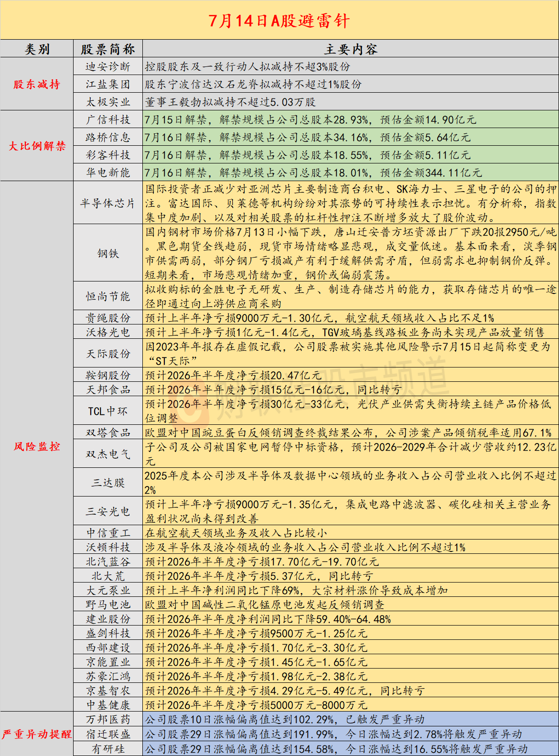
Task: Select unlock row mentioning '预估金额344.11亿元'
Action: tap(313, 173)
